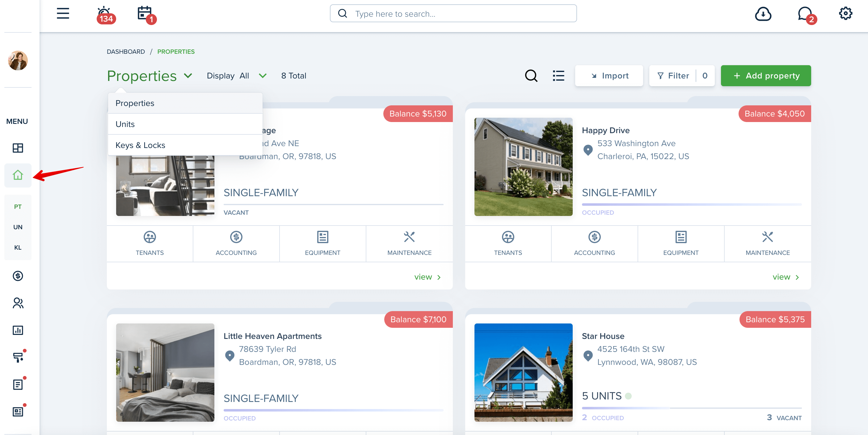Image resolution: width=868 pixels, height=435 pixels.
Task: Open Equipment for Happy Drive
Action: coord(680,244)
